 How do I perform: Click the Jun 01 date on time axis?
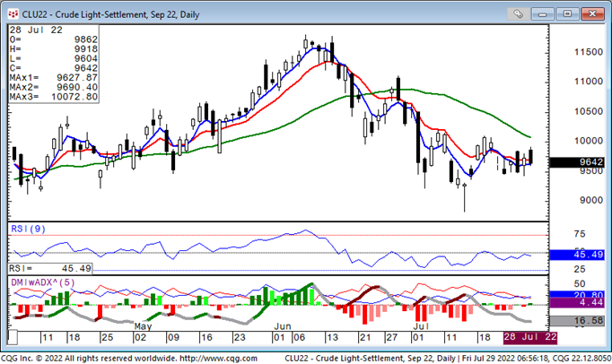click(x=279, y=337)
